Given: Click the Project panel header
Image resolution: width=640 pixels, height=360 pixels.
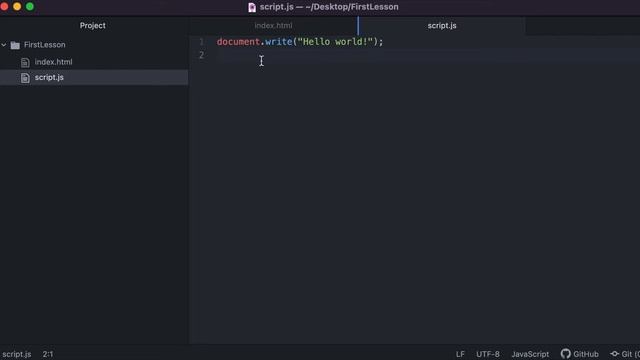Looking at the screenshot, I should [93, 26].
